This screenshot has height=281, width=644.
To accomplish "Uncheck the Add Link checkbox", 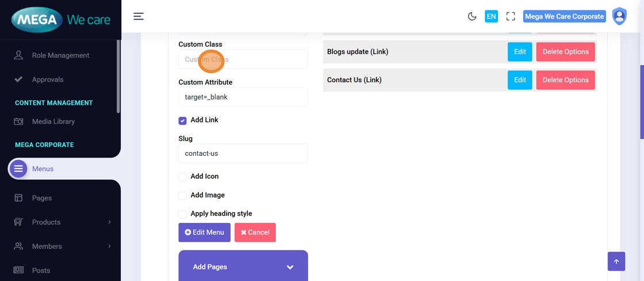I will [x=183, y=121].
